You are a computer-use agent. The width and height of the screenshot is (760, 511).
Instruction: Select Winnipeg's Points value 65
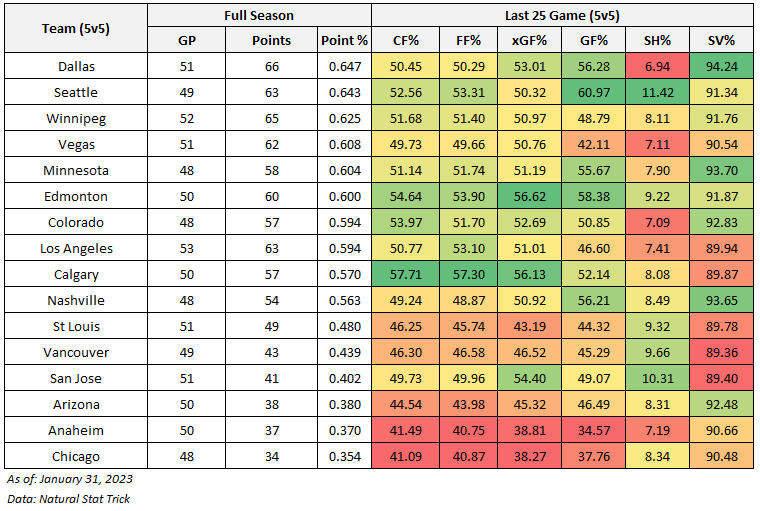click(x=272, y=118)
